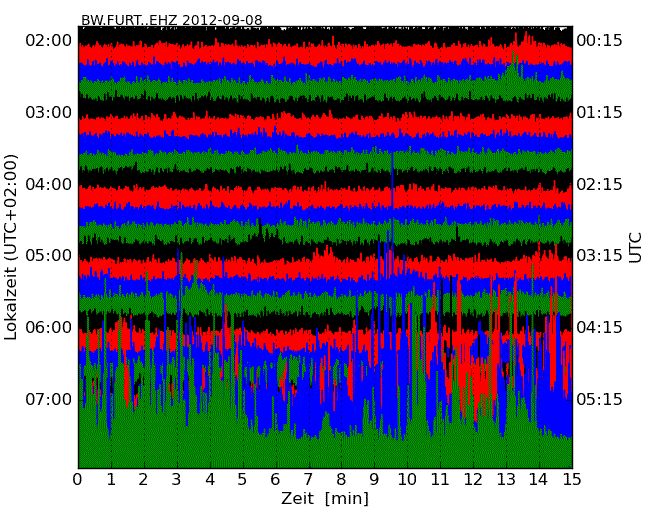This screenshot has height=520, width=650.
Task: Click the x-axis tick label 8
Action: (341, 480)
